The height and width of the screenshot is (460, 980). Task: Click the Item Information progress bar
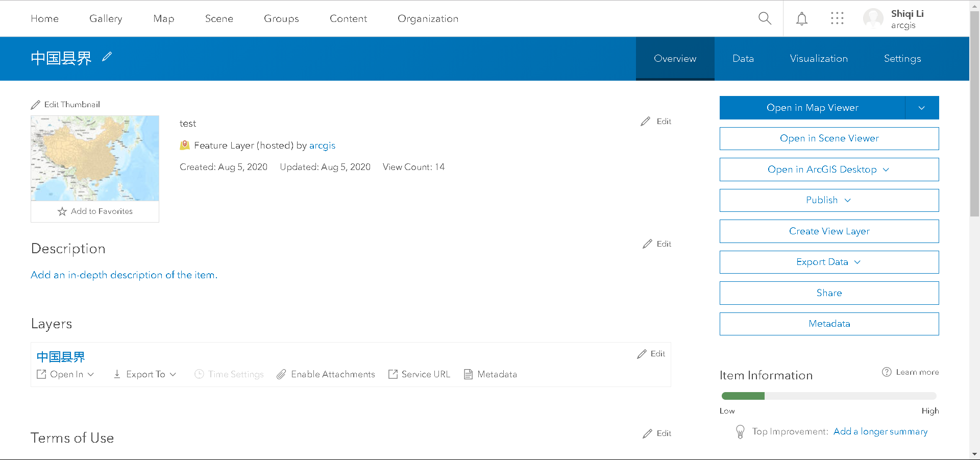[829, 396]
